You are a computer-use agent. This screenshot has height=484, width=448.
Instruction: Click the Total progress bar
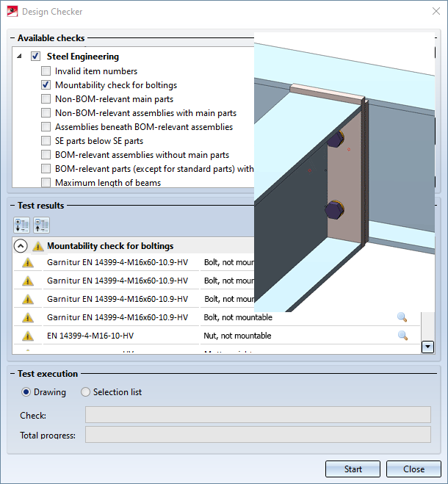click(x=258, y=435)
